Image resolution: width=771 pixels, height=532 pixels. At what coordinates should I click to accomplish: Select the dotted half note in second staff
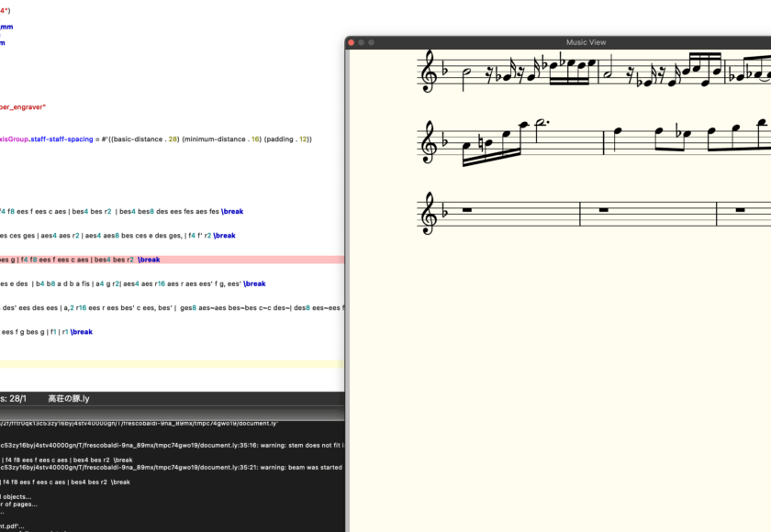coord(542,124)
